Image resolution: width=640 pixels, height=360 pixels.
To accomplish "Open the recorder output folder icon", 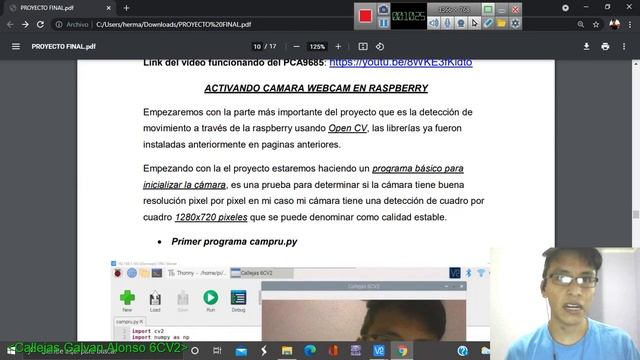I will [502, 23].
